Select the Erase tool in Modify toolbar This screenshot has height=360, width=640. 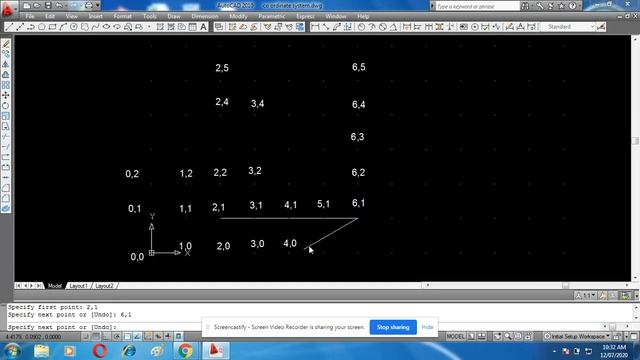(x=6, y=44)
